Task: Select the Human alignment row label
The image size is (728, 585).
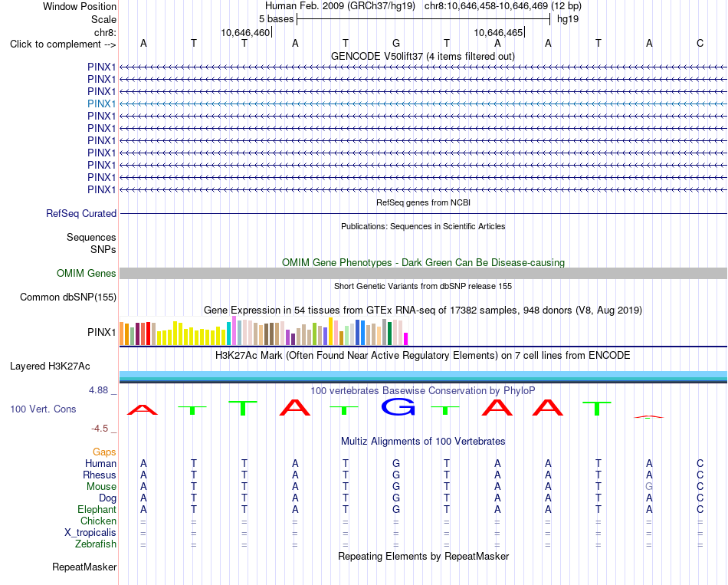Action: pos(100,463)
